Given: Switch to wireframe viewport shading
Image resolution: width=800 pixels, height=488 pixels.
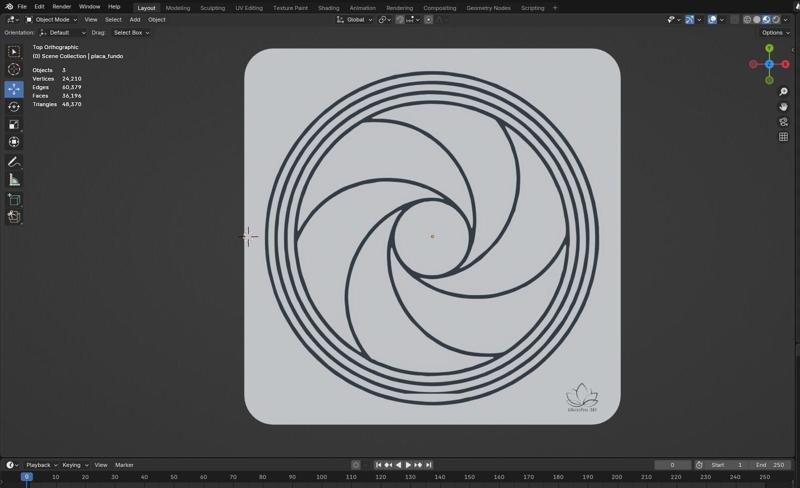Looking at the screenshot, I should (x=747, y=19).
